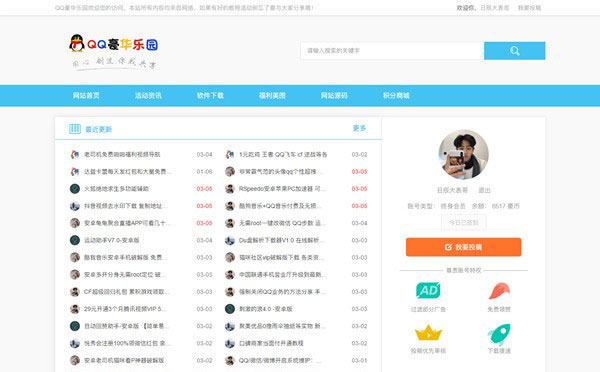Click the AD filter privilege icon

pos(428,291)
